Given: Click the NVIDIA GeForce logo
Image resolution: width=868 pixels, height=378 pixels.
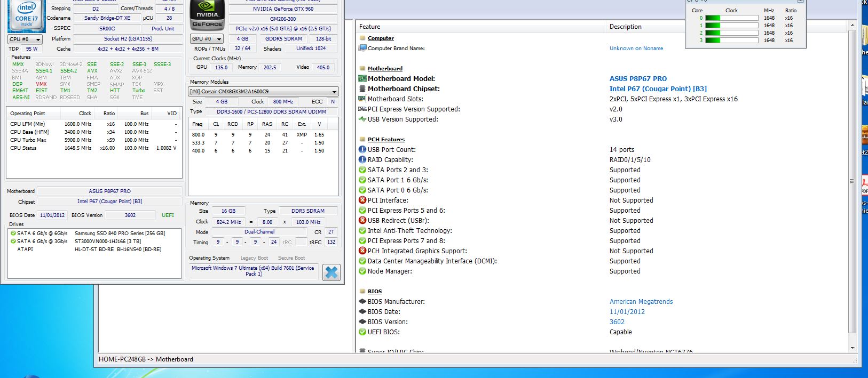Looking at the screenshot, I should (207, 16).
